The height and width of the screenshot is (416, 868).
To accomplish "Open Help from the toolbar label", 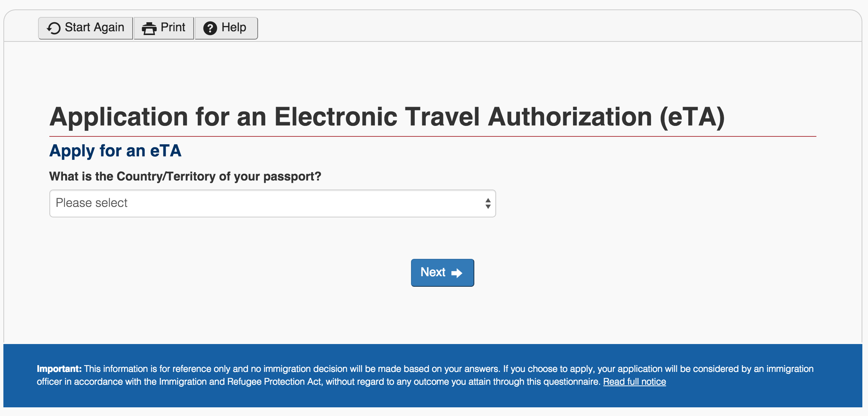I will pyautogui.click(x=234, y=28).
